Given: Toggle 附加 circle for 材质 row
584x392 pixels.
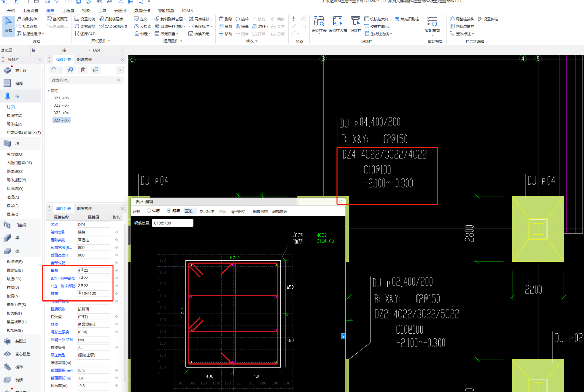Looking at the screenshot, I should [116, 324].
